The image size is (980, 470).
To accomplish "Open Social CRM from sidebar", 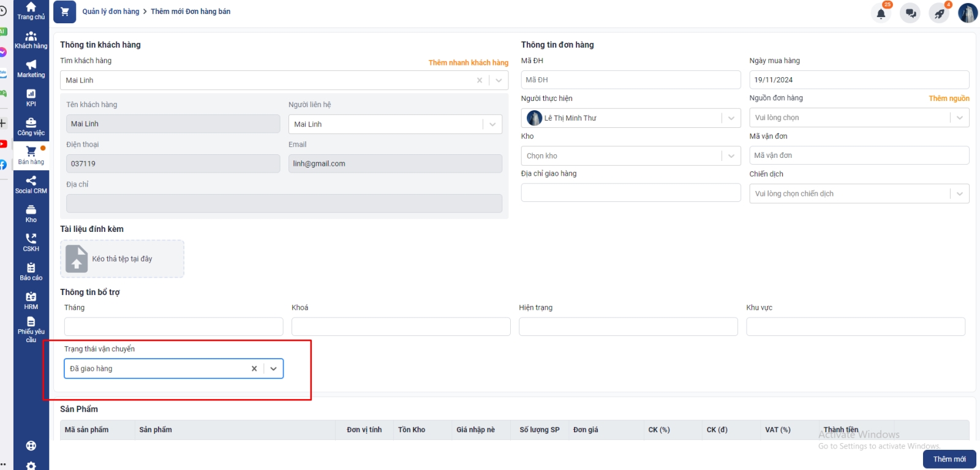I will point(31,185).
